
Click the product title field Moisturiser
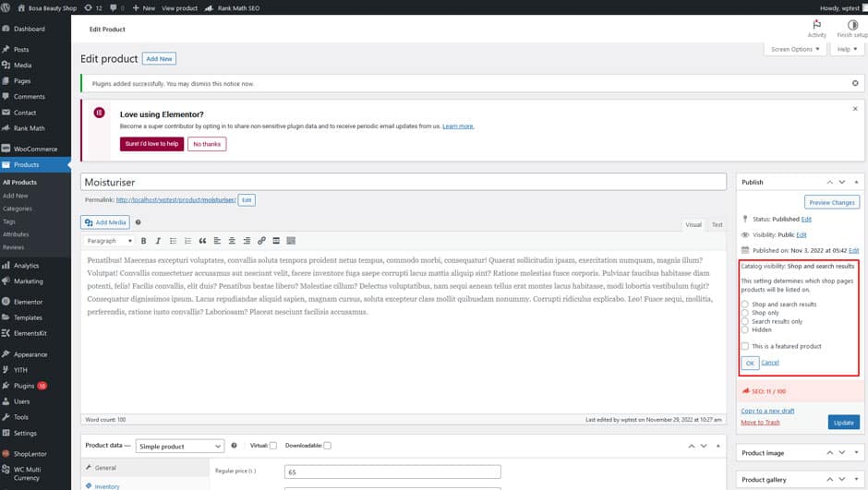(x=403, y=182)
